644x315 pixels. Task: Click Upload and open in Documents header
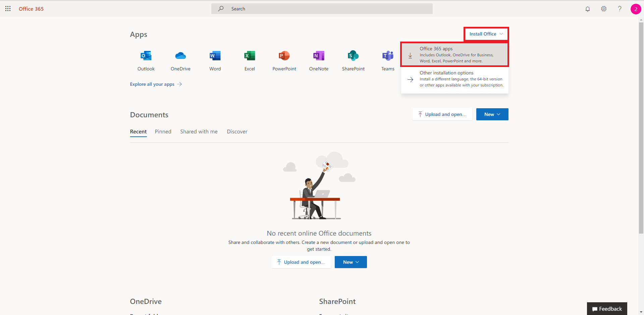click(442, 114)
